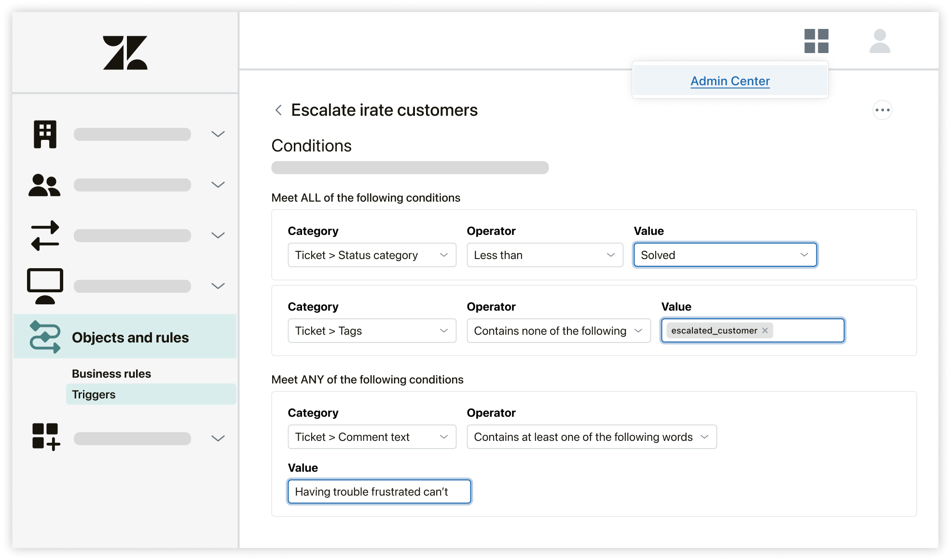Open the user profile avatar
951x560 pixels.
coord(880,41)
